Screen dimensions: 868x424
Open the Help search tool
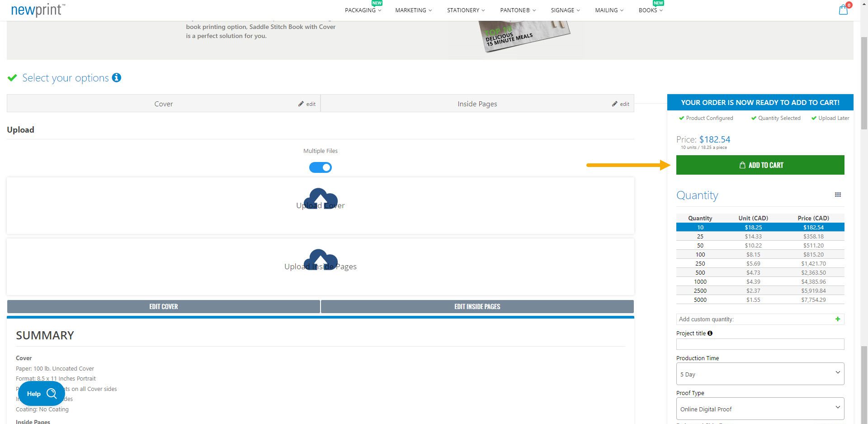pyautogui.click(x=41, y=393)
